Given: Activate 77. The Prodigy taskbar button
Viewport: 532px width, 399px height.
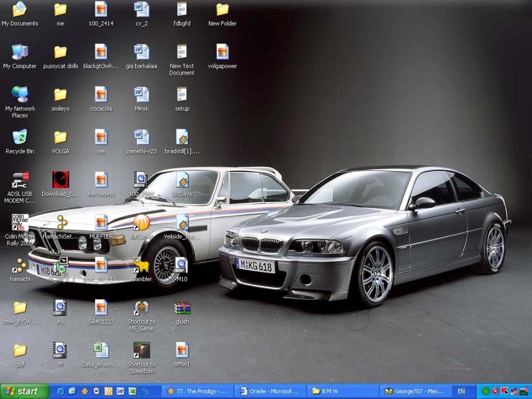Looking at the screenshot, I should pos(197,391).
